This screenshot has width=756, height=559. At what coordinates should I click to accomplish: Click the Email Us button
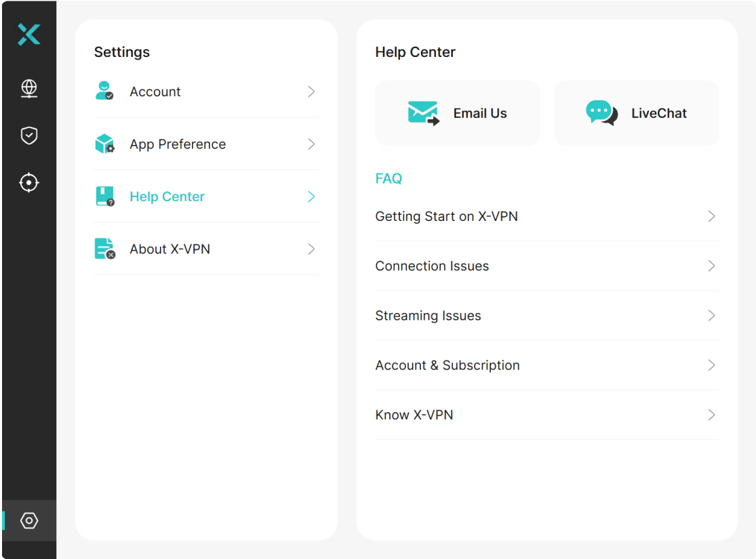458,113
